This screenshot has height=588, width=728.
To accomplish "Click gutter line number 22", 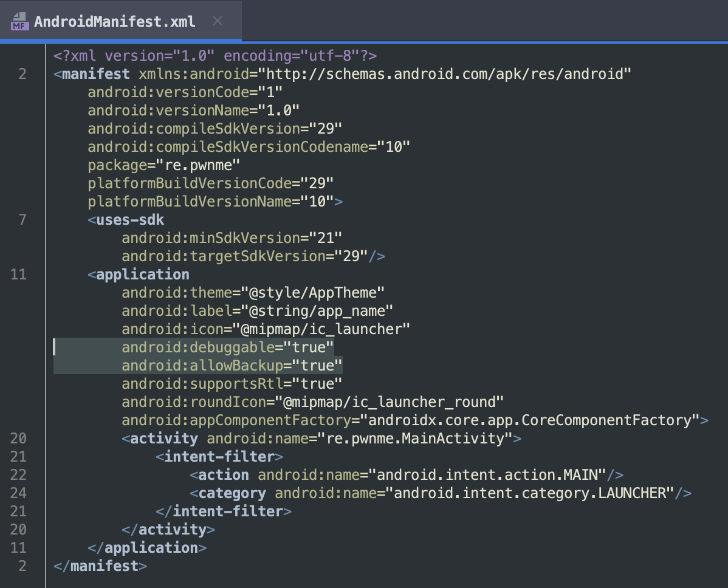I will point(18,475).
